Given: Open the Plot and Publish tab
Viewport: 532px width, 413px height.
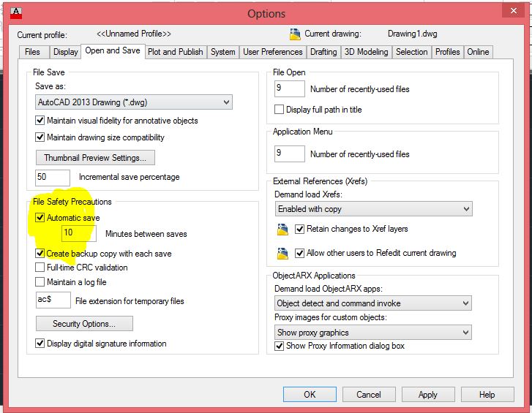Looking at the screenshot, I should point(176,52).
